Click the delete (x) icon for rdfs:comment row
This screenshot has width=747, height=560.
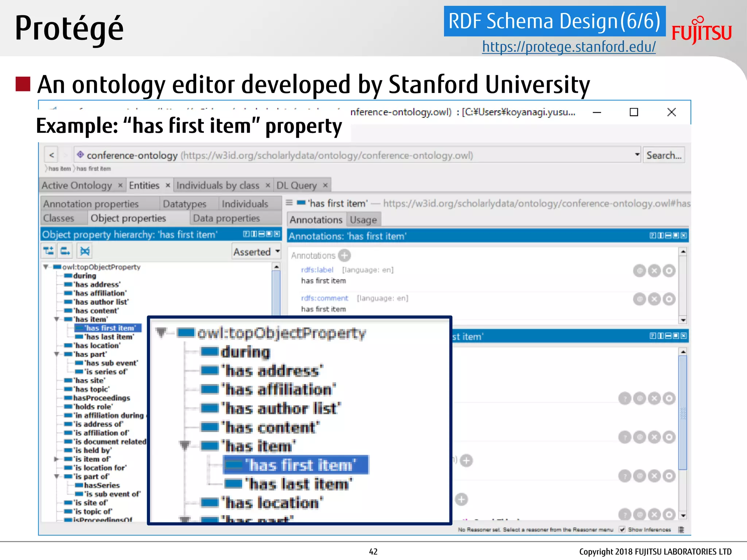point(654,299)
